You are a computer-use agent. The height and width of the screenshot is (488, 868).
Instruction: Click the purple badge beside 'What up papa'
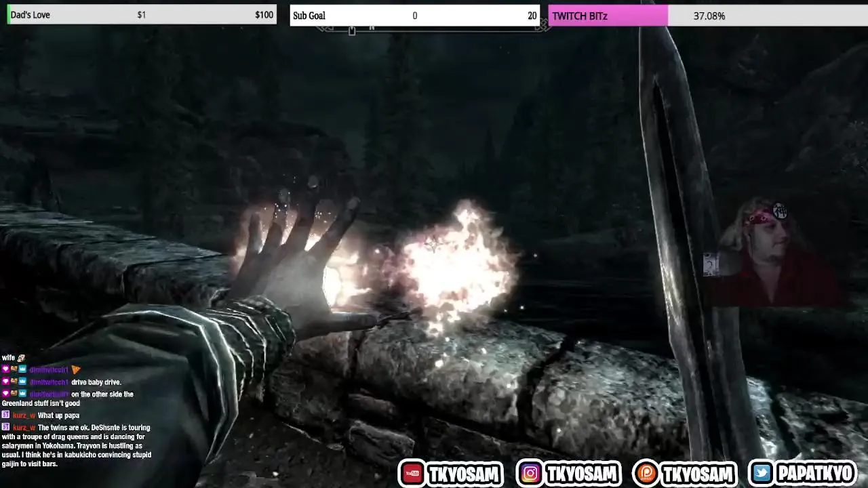click(x=5, y=415)
